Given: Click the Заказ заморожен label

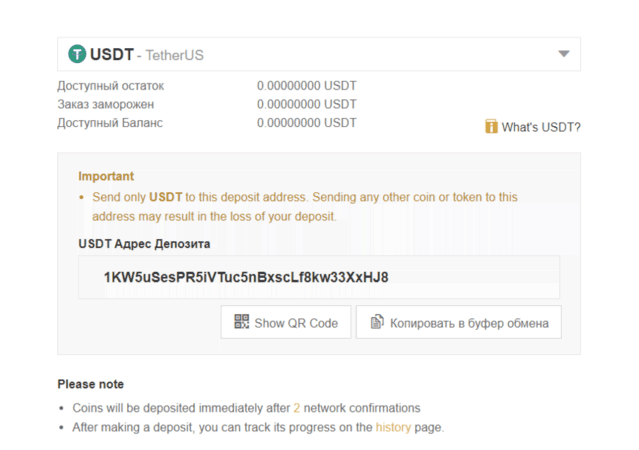Looking at the screenshot, I should pyautogui.click(x=106, y=104).
